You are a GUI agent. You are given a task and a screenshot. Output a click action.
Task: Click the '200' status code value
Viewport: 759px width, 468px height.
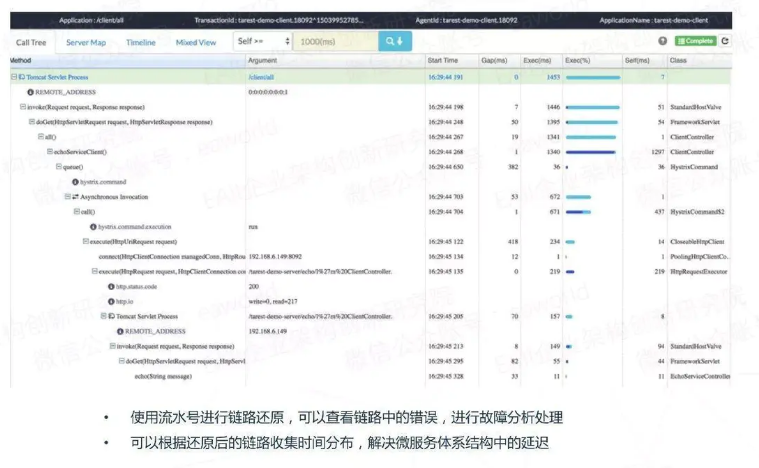tap(254, 287)
